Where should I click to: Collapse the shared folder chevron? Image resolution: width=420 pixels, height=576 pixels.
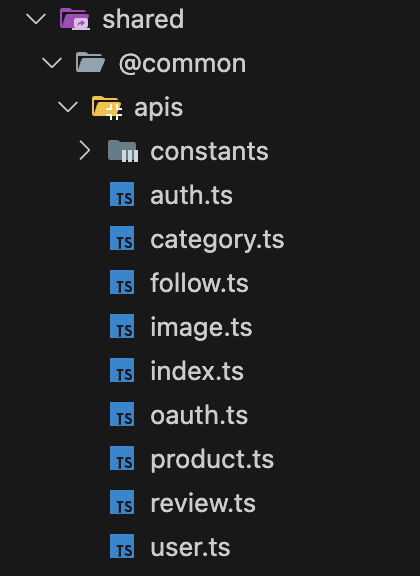pos(36,19)
